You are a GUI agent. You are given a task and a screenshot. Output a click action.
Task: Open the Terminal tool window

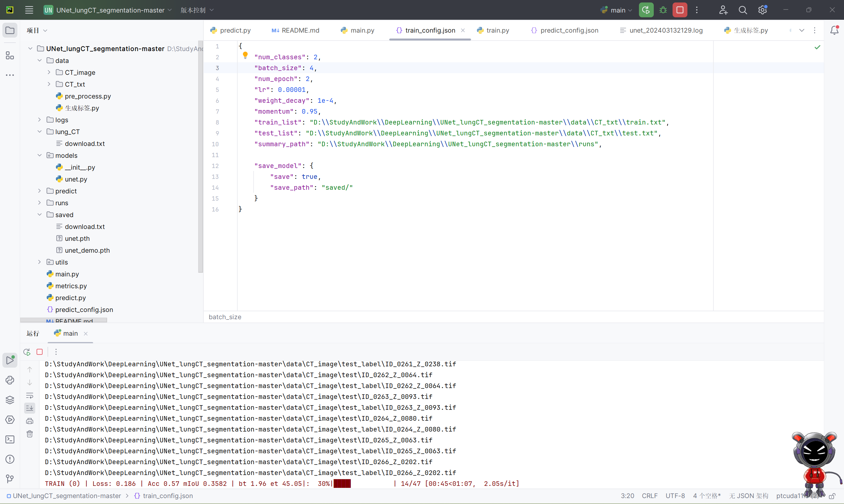pos(10,439)
